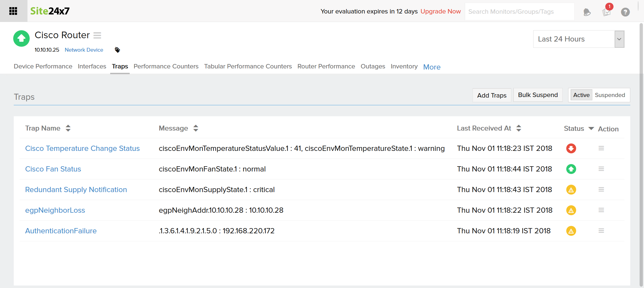Screen dimensions: 644x288
Task: Open the apps grid menu icon
Action: (x=13, y=11)
